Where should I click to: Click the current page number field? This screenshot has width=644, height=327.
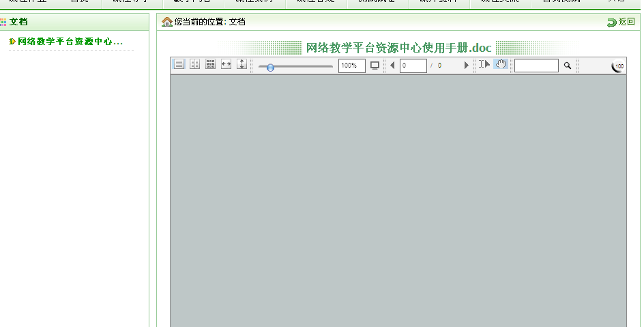coord(413,66)
